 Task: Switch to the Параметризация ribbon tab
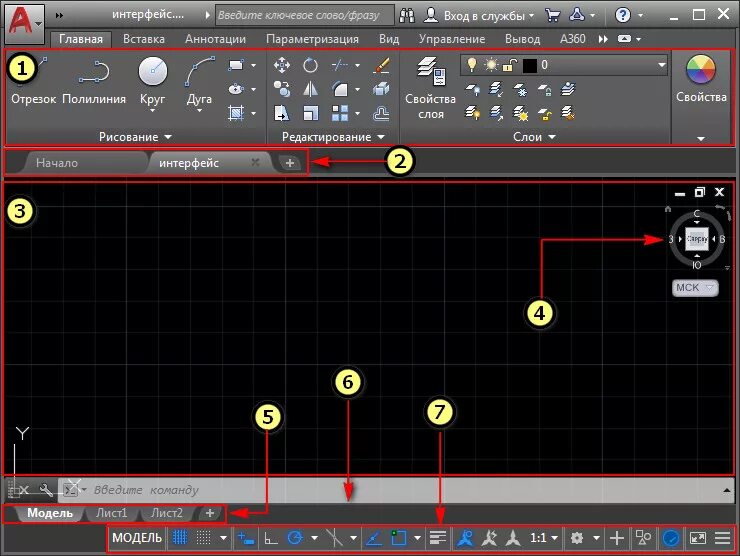312,39
